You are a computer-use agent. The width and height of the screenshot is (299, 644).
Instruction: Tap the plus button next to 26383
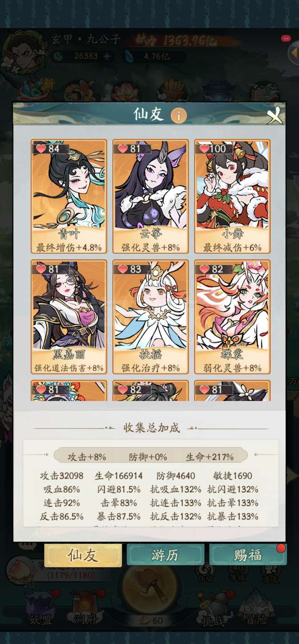pyautogui.click(x=107, y=56)
